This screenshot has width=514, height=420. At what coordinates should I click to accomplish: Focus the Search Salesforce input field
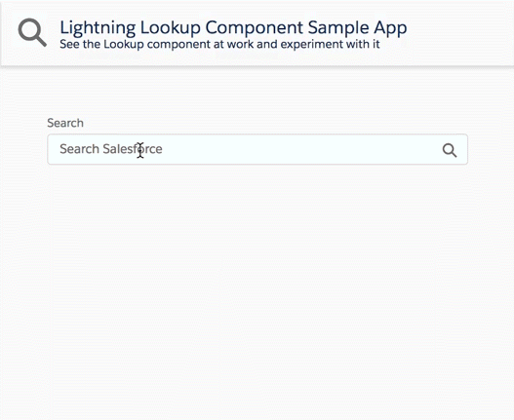click(257, 149)
